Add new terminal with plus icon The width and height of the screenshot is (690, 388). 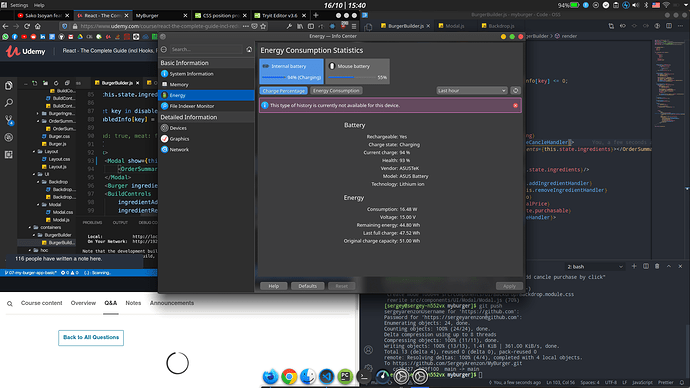click(x=634, y=266)
